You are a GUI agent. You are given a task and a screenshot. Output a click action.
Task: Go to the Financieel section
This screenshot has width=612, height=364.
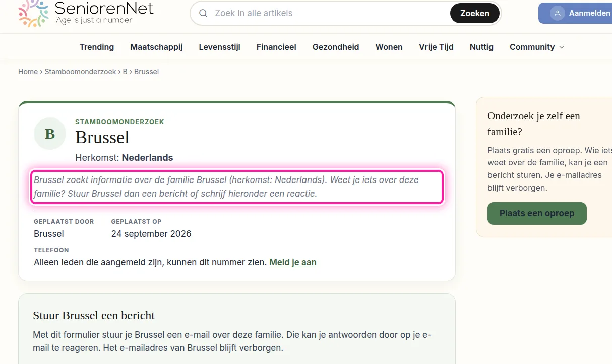276,47
